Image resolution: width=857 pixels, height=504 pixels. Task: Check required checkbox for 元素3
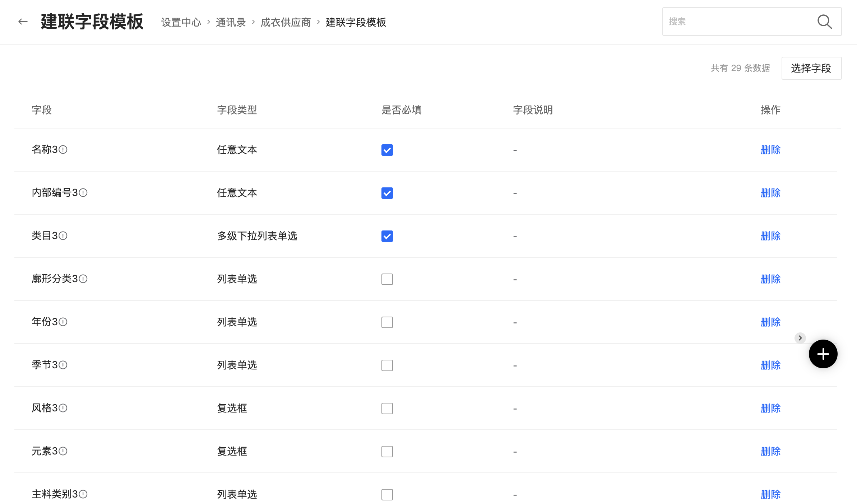pyautogui.click(x=387, y=452)
